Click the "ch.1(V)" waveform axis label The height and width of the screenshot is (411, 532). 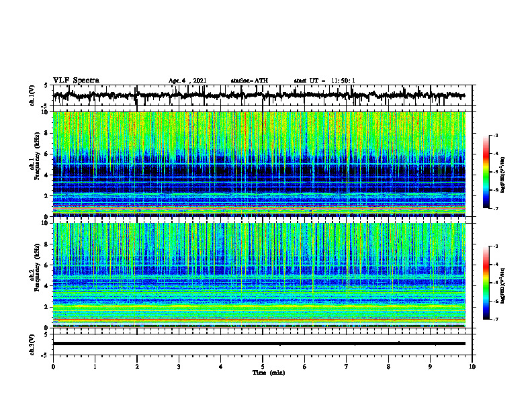32,95
